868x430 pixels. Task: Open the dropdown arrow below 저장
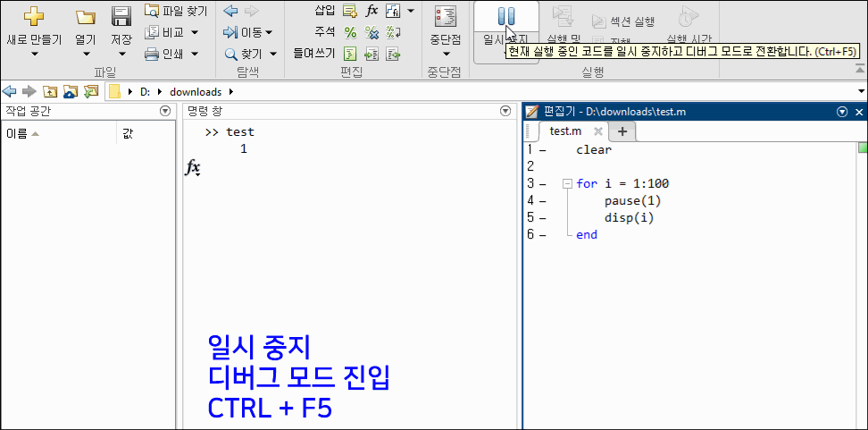point(121,55)
